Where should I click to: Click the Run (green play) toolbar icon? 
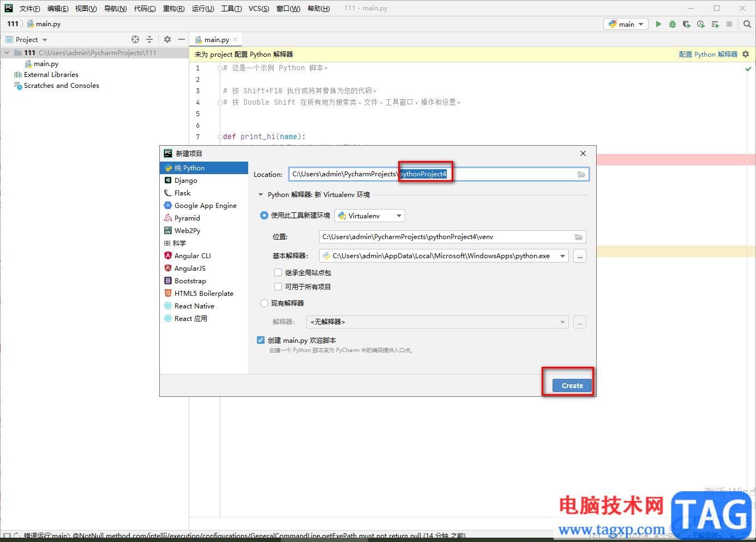[658, 24]
